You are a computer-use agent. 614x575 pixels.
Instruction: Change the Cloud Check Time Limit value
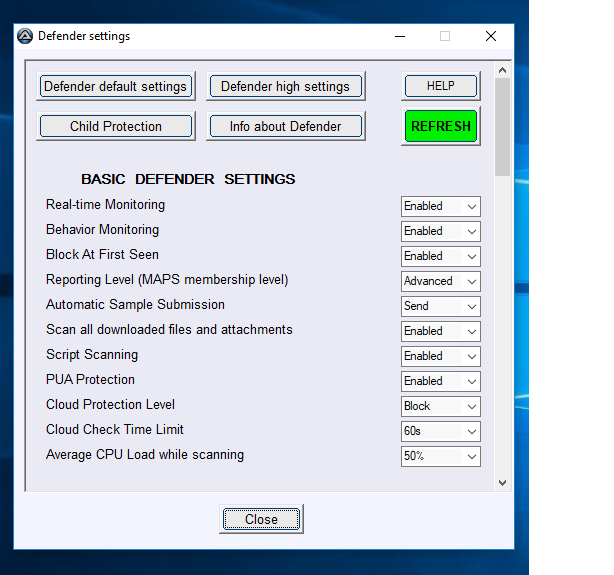[x=440, y=431]
